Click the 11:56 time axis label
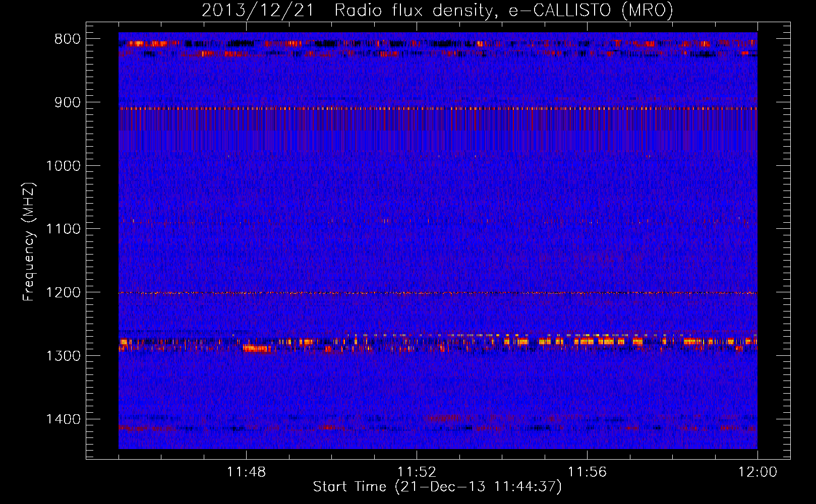 (x=587, y=472)
